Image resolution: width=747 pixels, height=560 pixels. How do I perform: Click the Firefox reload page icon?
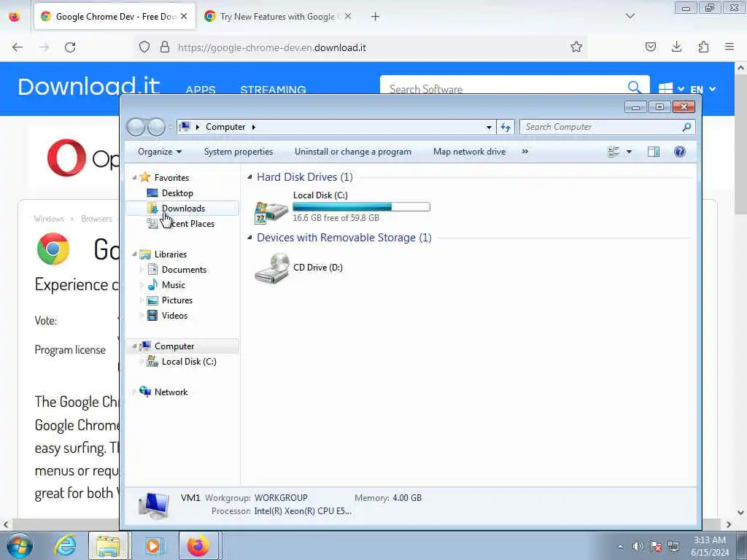coord(70,47)
